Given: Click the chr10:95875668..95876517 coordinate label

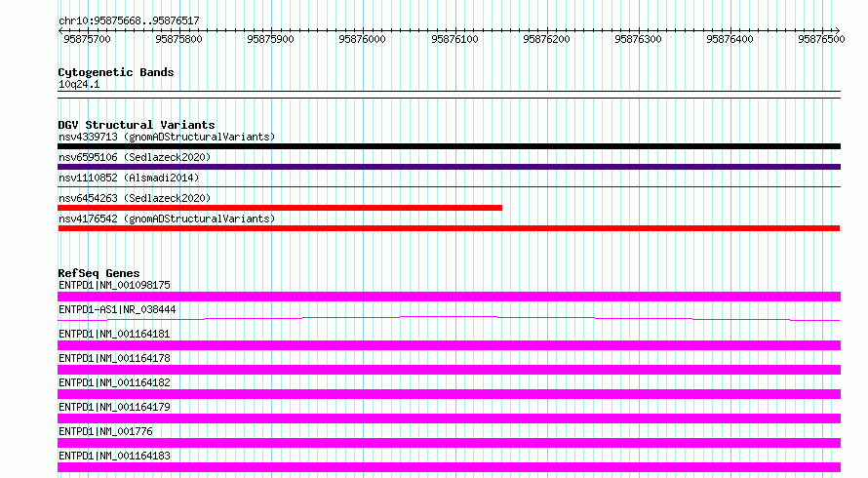Looking at the screenshot, I should point(129,20).
